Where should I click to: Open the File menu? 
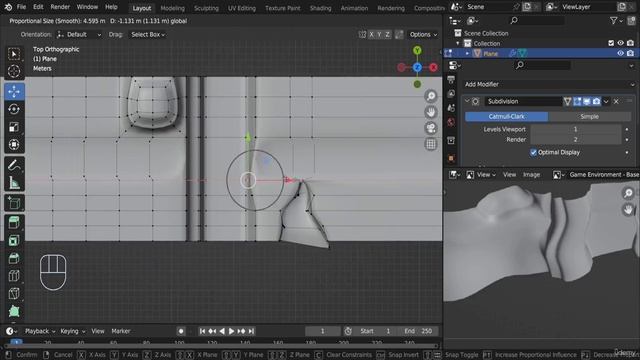pos(21,7)
